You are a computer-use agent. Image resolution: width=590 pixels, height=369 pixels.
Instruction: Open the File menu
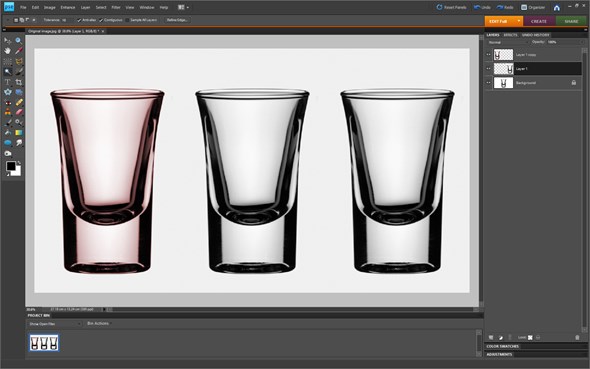[x=23, y=7]
